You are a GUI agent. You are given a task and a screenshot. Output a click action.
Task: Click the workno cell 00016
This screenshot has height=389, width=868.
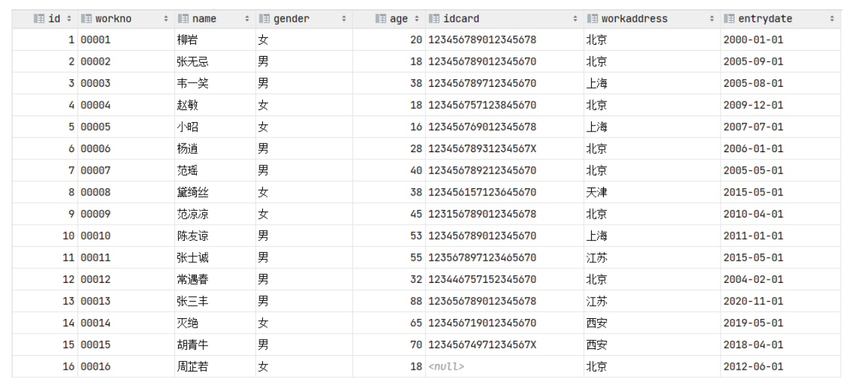click(x=126, y=366)
